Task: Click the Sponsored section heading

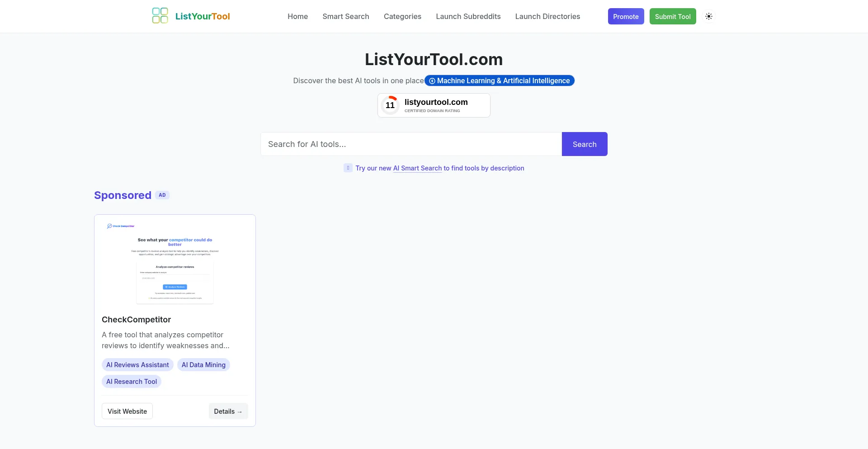Action: 123,195
